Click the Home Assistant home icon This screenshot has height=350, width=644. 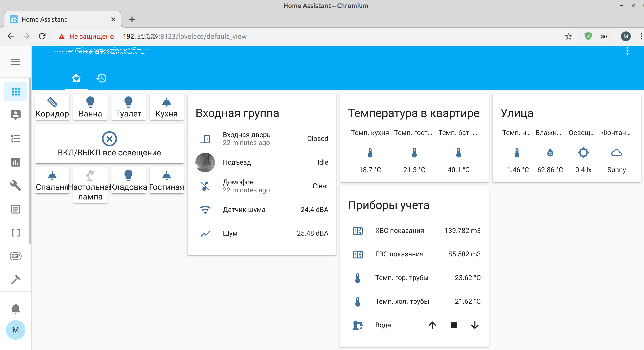76,78
